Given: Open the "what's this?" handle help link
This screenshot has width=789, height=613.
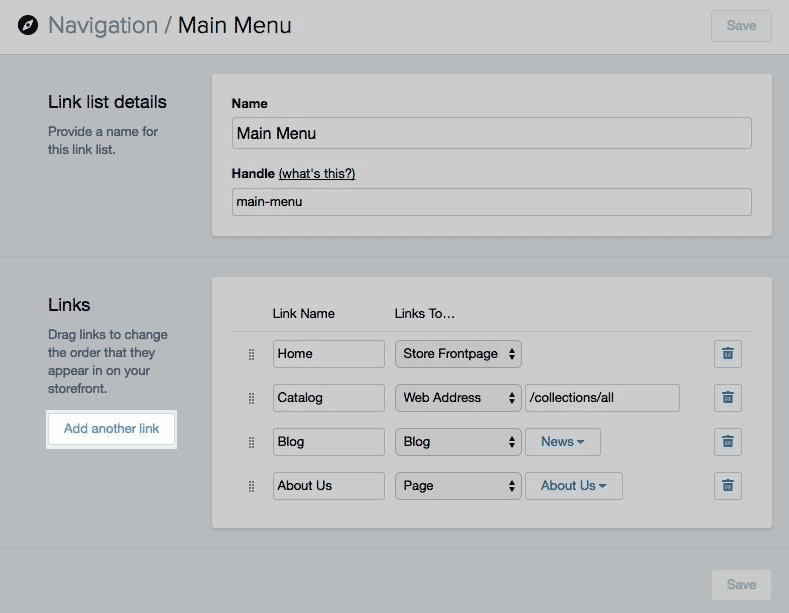Looking at the screenshot, I should pyautogui.click(x=316, y=173).
